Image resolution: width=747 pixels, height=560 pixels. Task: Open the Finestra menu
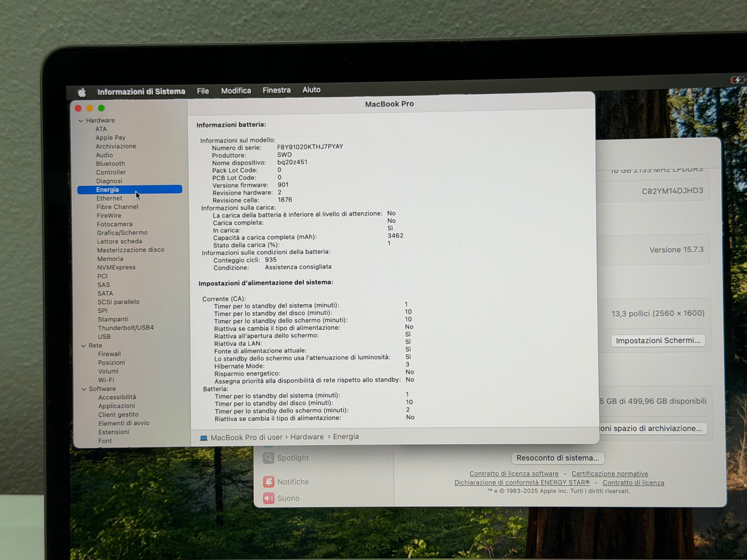point(277,90)
